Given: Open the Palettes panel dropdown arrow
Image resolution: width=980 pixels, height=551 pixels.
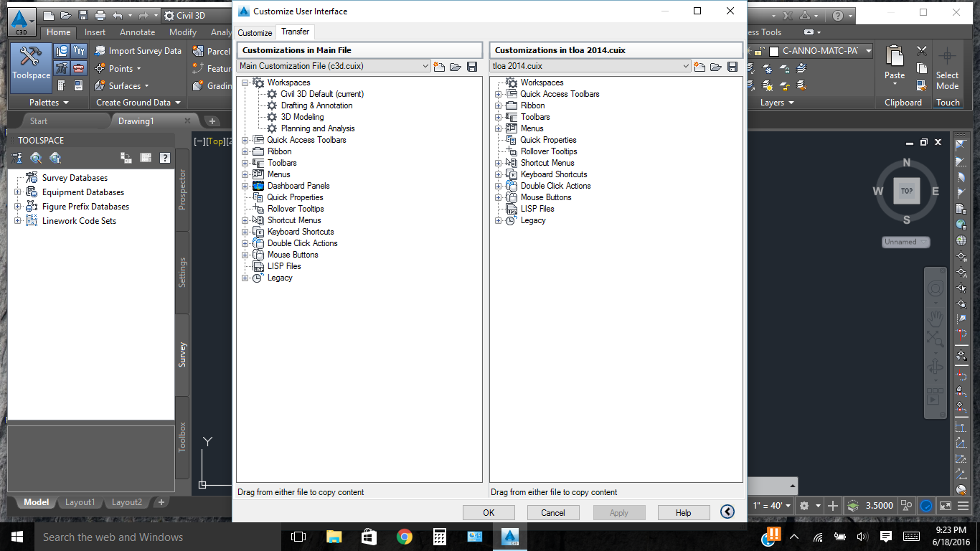Looking at the screenshot, I should click(x=65, y=103).
